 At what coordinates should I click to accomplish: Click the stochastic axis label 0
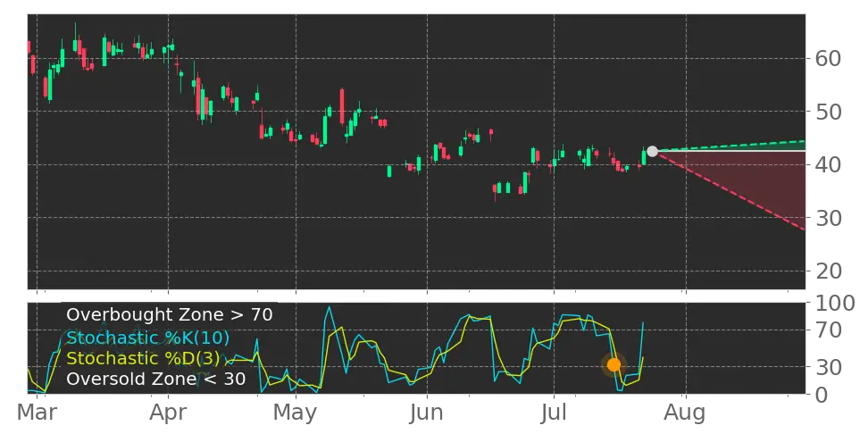[x=822, y=394]
